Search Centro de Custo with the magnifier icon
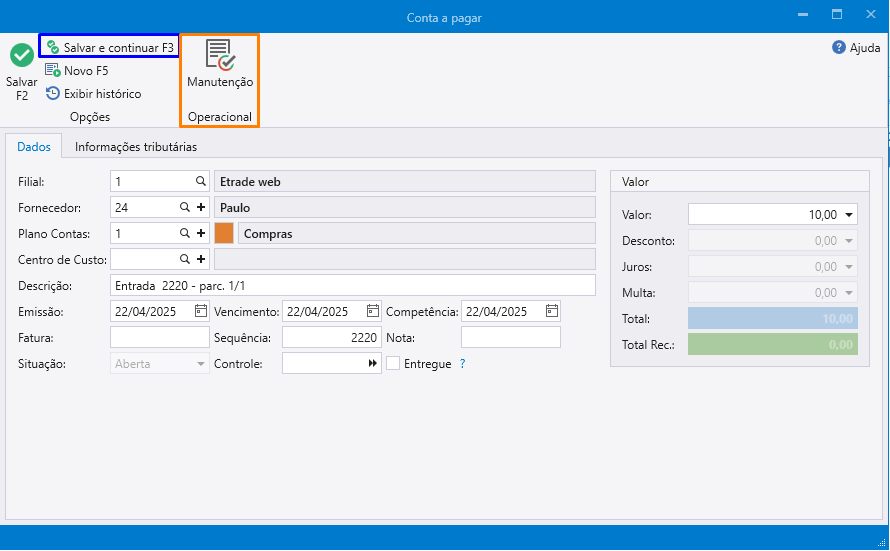This screenshot has height=551, width=890. click(x=184, y=259)
